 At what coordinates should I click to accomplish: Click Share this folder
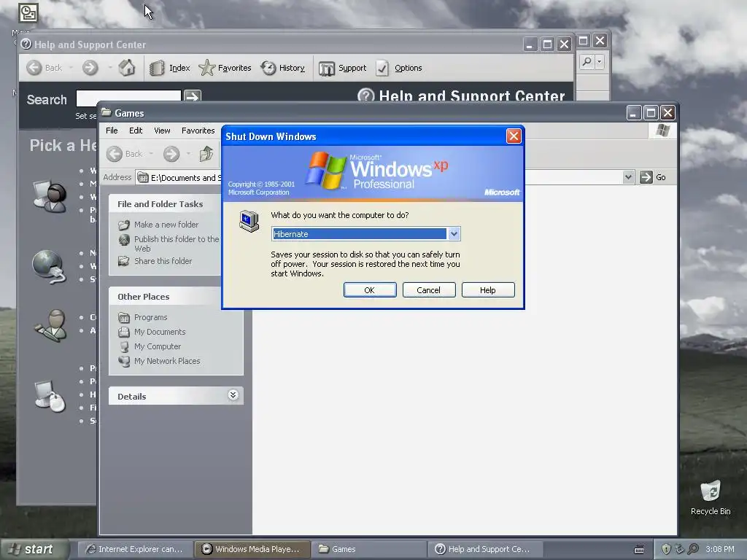click(x=163, y=261)
